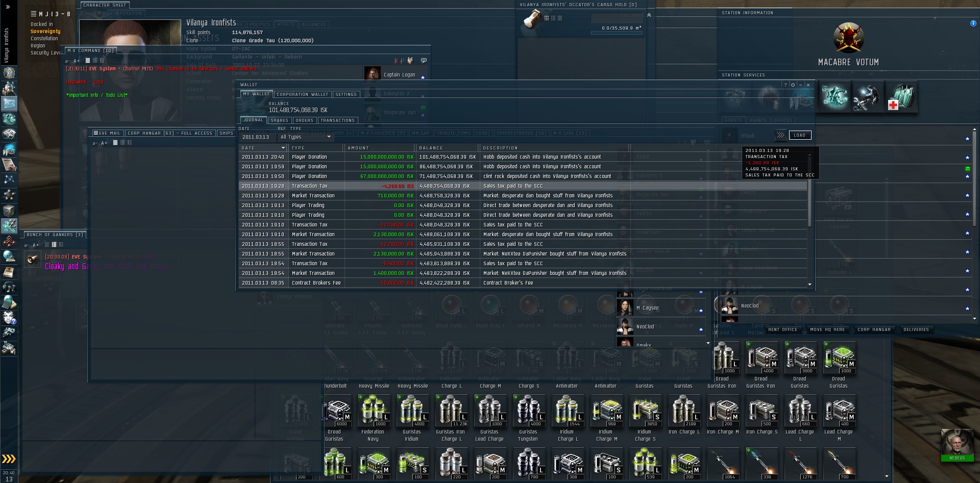This screenshot has height=483, width=980.
Task: Open the Help icon with question mark
Action: pyautogui.click(x=9, y=318)
